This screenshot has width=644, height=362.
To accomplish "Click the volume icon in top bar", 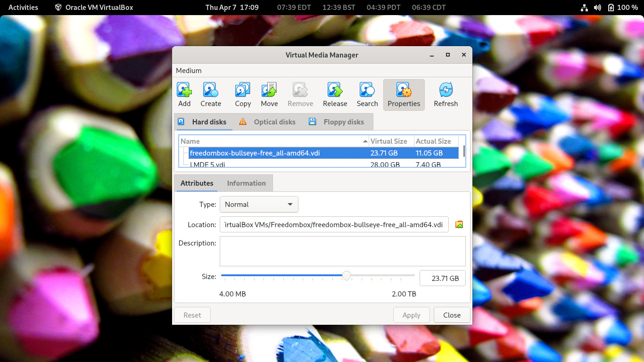I will [x=597, y=8].
